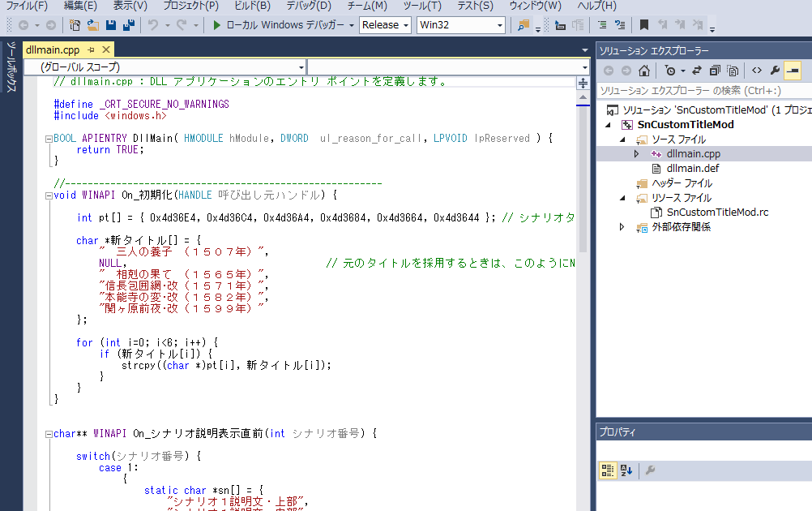Select dllmain.def in Solution Explorer
This screenshot has height=511, width=812.
tap(692, 169)
